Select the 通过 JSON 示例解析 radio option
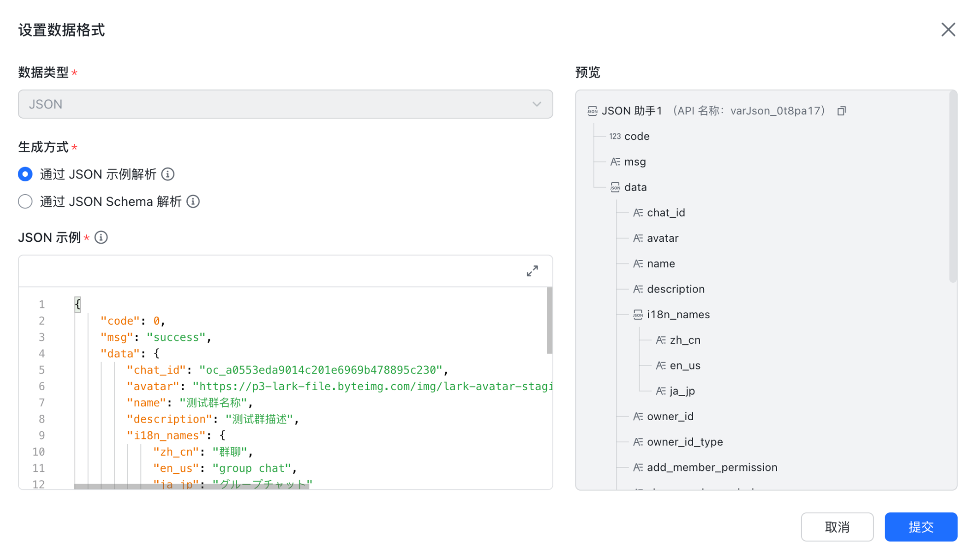This screenshot has height=560, width=977. click(25, 174)
